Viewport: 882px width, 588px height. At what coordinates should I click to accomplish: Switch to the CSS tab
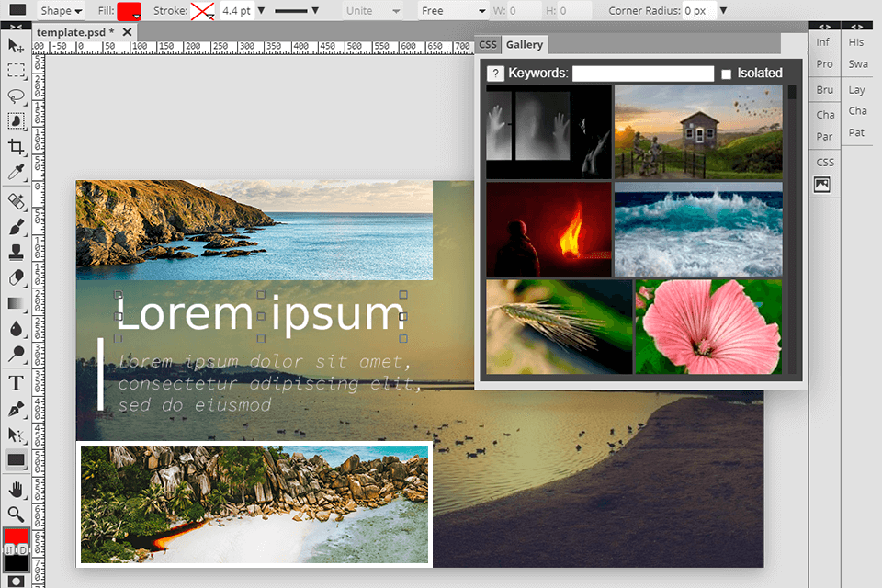[488, 44]
